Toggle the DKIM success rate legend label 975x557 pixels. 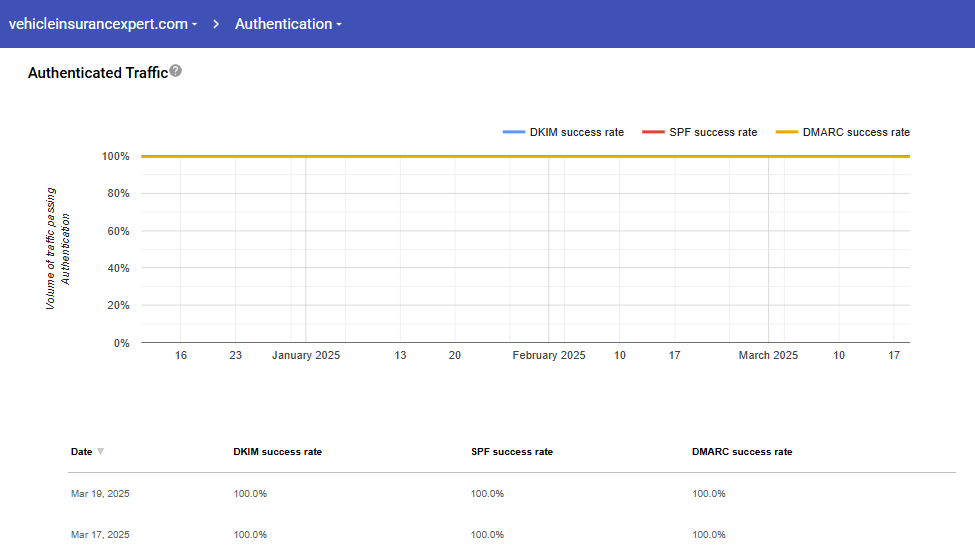pyautogui.click(x=576, y=132)
